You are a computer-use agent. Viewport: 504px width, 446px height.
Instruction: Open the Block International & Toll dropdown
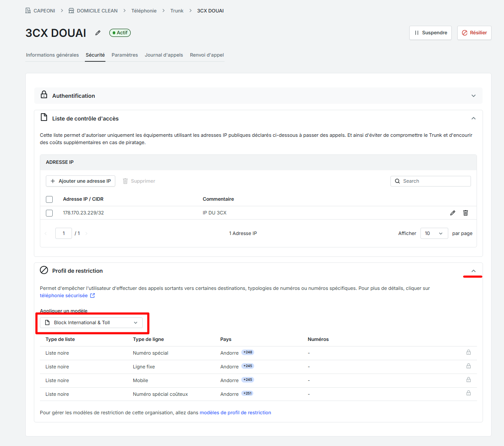(x=91, y=322)
